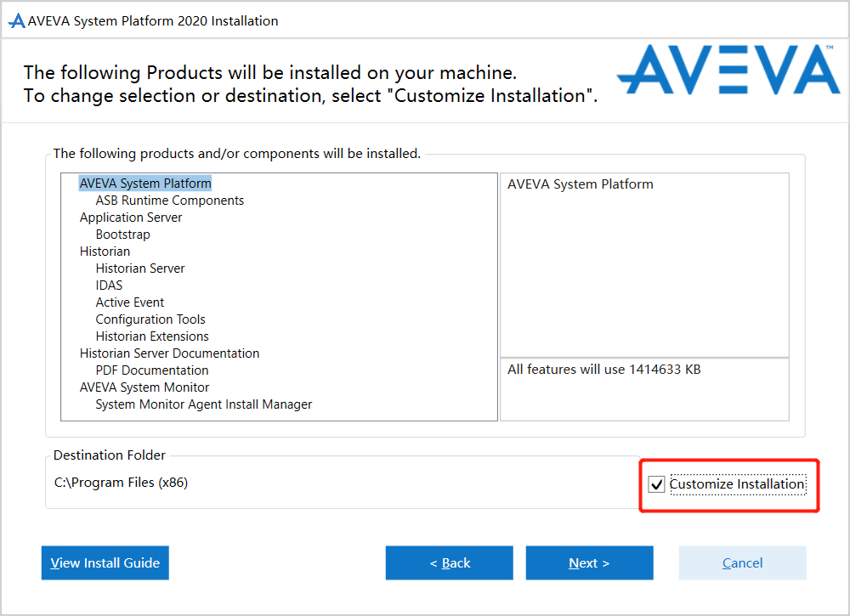Image resolution: width=850 pixels, height=616 pixels.
Task: Select Active Event in the list
Action: pos(130,302)
